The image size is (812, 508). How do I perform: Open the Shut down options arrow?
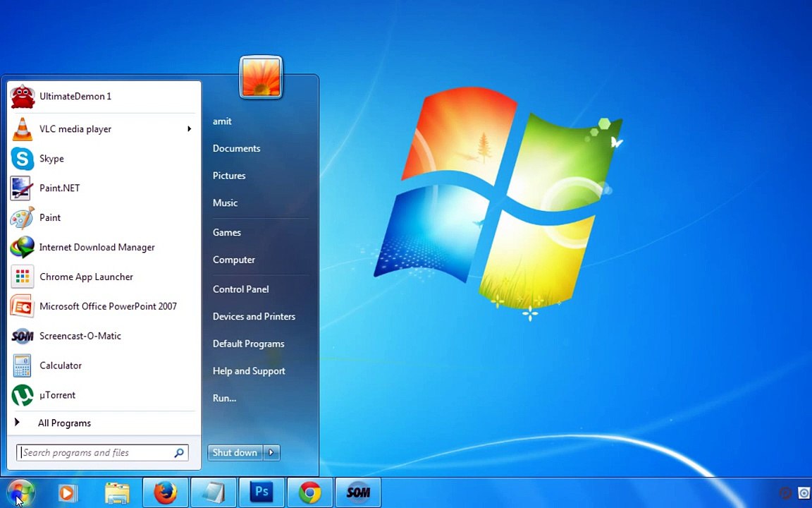(272, 452)
